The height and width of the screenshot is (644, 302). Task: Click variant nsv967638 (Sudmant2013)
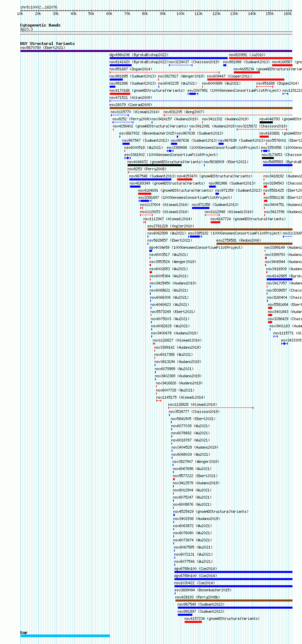(200, 133)
